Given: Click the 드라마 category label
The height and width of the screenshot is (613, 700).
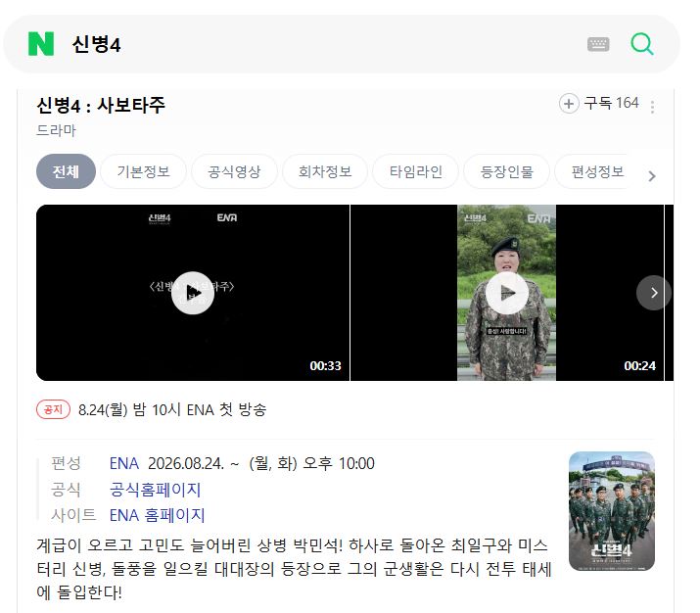Looking at the screenshot, I should 56,130.
